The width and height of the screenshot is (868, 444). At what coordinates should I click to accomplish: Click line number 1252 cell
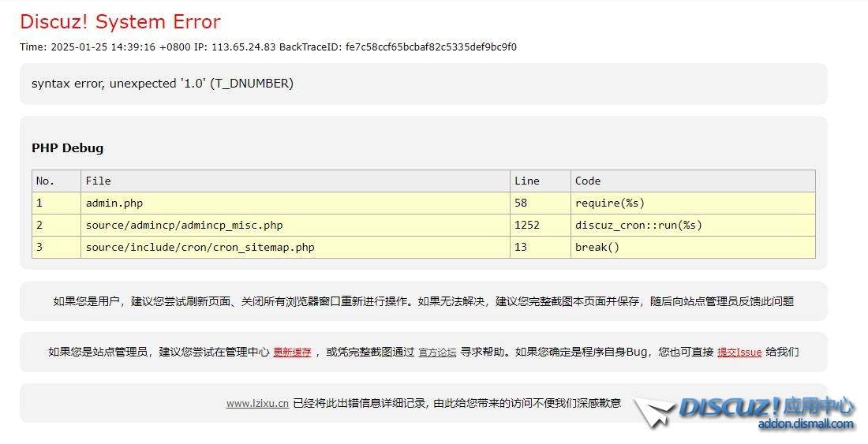(x=541, y=225)
